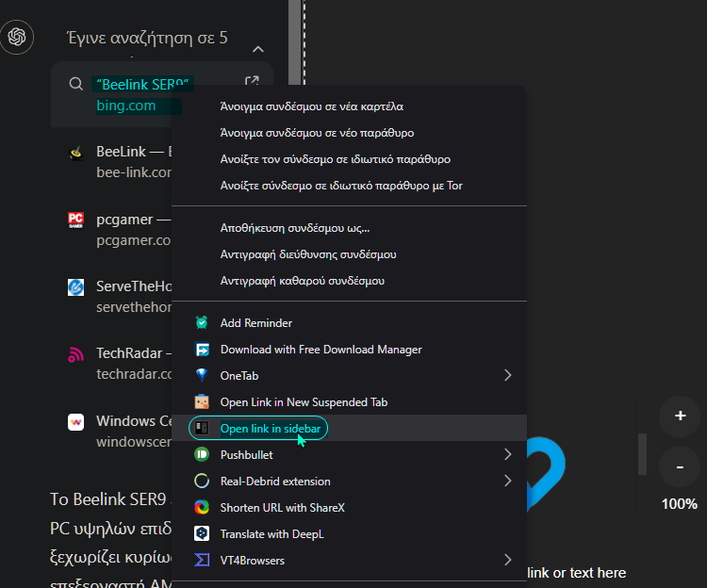The height and width of the screenshot is (588, 707).
Task: Click the ServeTheHome favicon
Action: point(75,287)
